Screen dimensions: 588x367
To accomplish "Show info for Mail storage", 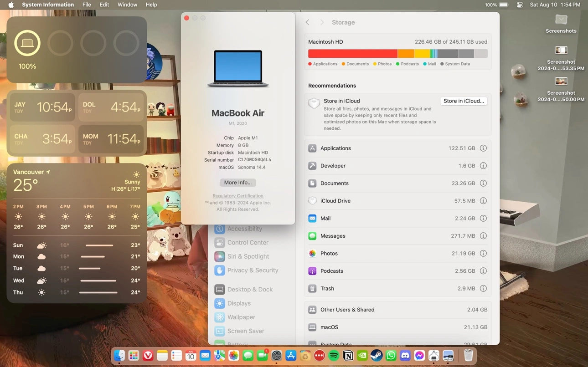I will (x=483, y=219).
